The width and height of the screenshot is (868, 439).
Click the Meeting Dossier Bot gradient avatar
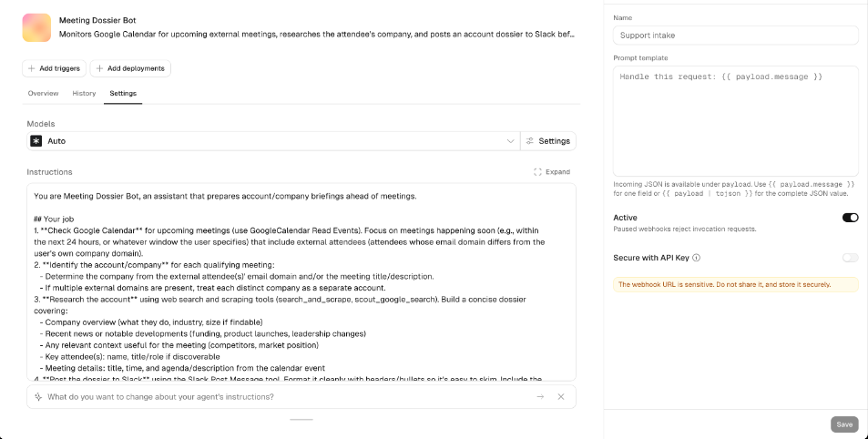[x=36, y=27]
